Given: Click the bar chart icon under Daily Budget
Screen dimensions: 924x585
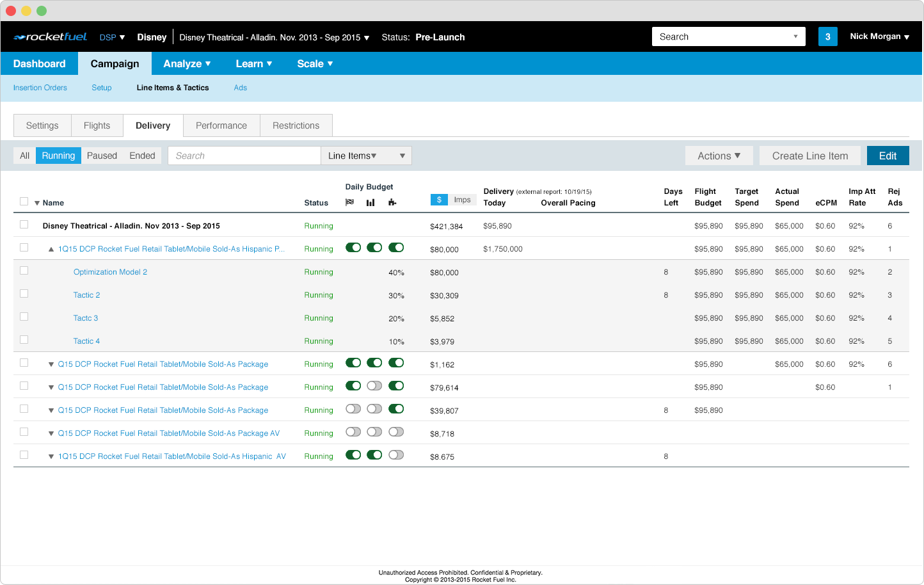Looking at the screenshot, I should [x=370, y=202].
